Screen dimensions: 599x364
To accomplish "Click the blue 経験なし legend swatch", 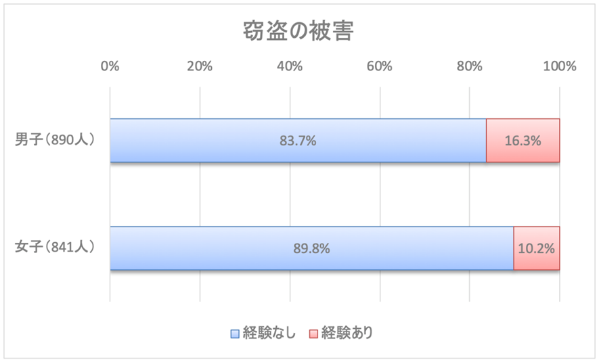I will (235, 334).
